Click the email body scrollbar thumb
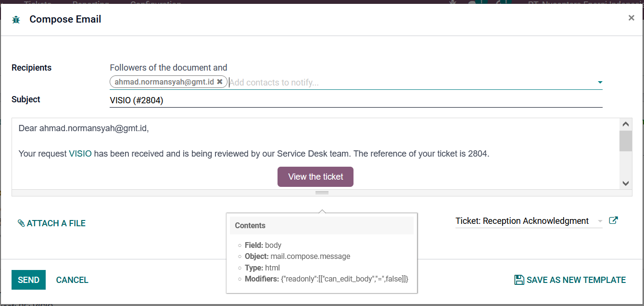This screenshot has width=644, height=306. pyautogui.click(x=626, y=141)
